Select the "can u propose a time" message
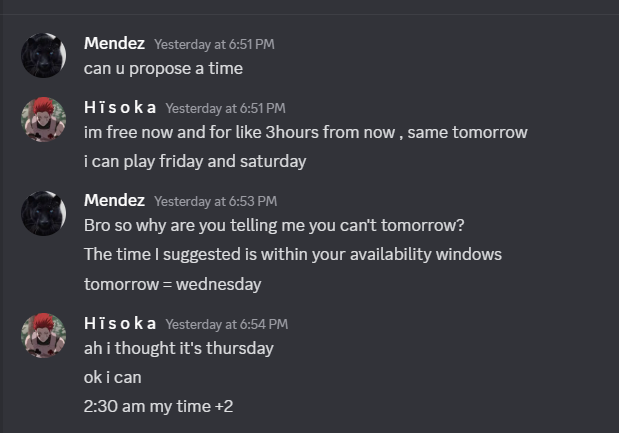619x433 pixels. 163,69
